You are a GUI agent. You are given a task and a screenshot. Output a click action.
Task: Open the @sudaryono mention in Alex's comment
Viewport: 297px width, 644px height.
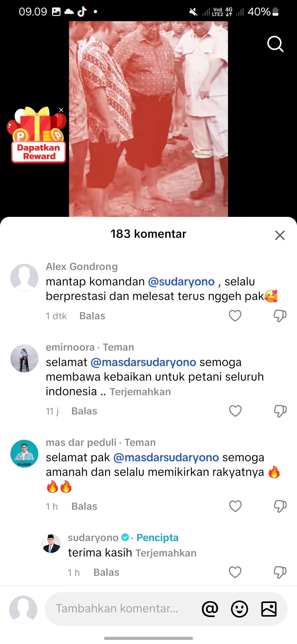click(x=181, y=282)
